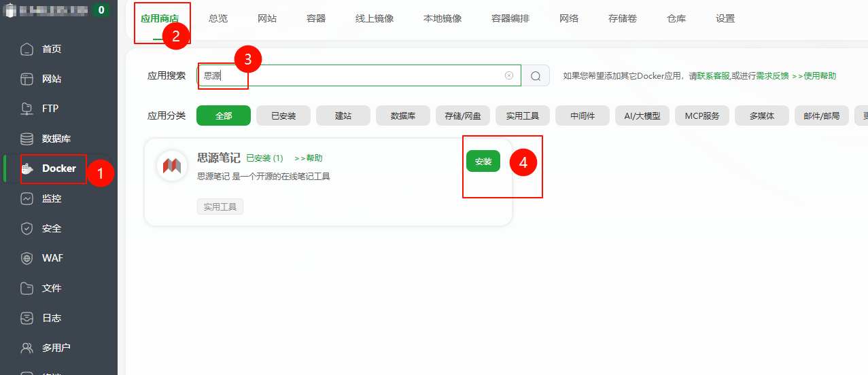Click the website icon beside 网站 in sidebar
This screenshot has height=375, width=868.
[x=27, y=79]
